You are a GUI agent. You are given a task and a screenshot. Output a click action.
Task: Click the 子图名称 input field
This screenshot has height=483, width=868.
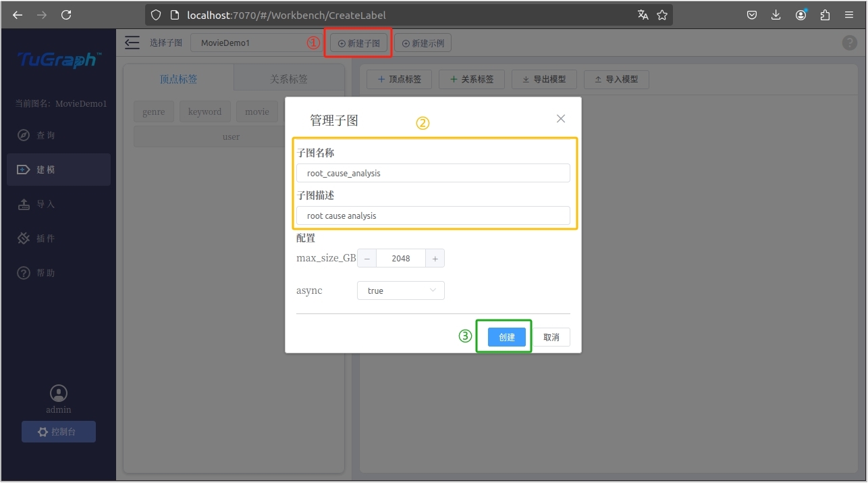[x=433, y=174]
